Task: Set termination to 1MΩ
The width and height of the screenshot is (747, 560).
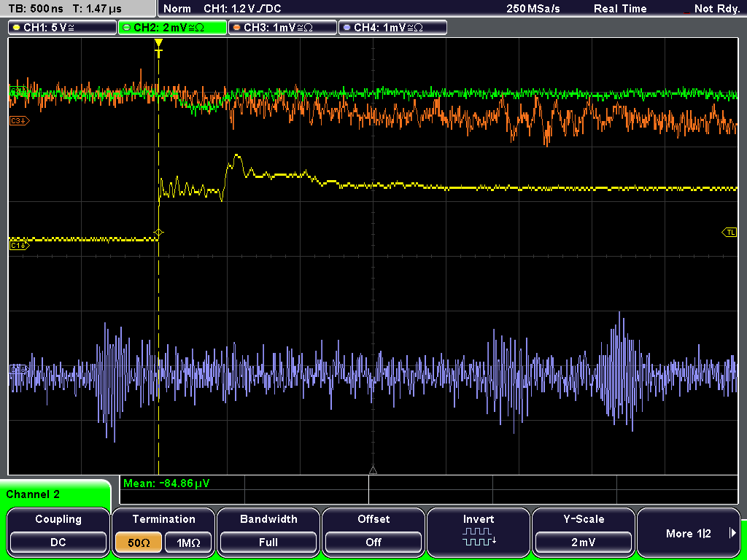Action: [x=188, y=542]
